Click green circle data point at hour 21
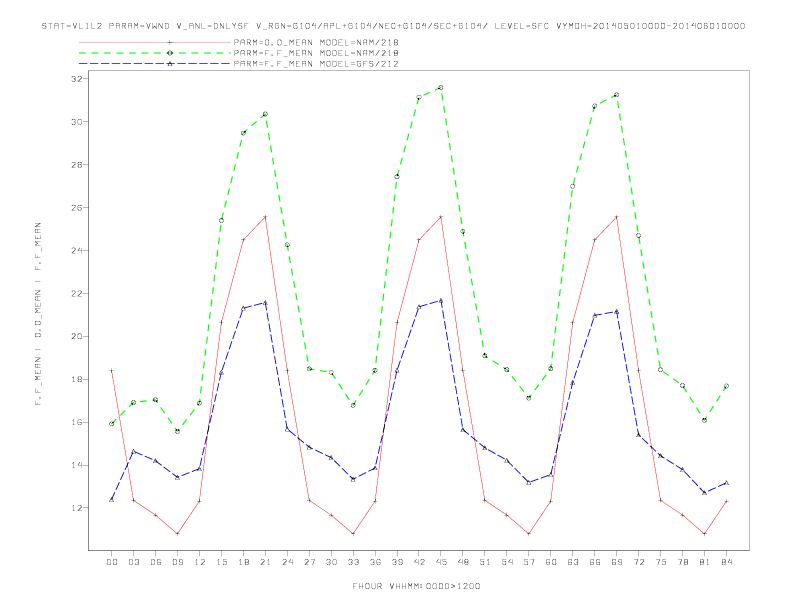The height and width of the screenshot is (612, 792). 265,114
